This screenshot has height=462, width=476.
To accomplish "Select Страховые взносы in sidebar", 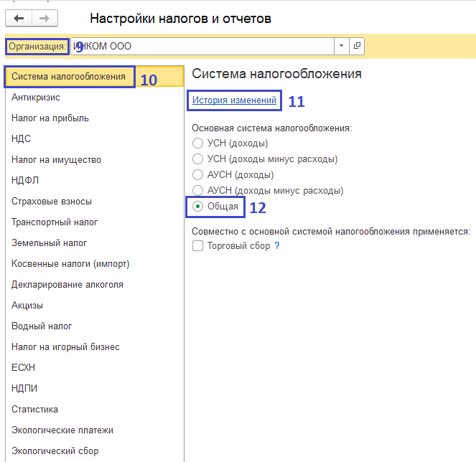I will (x=52, y=202).
